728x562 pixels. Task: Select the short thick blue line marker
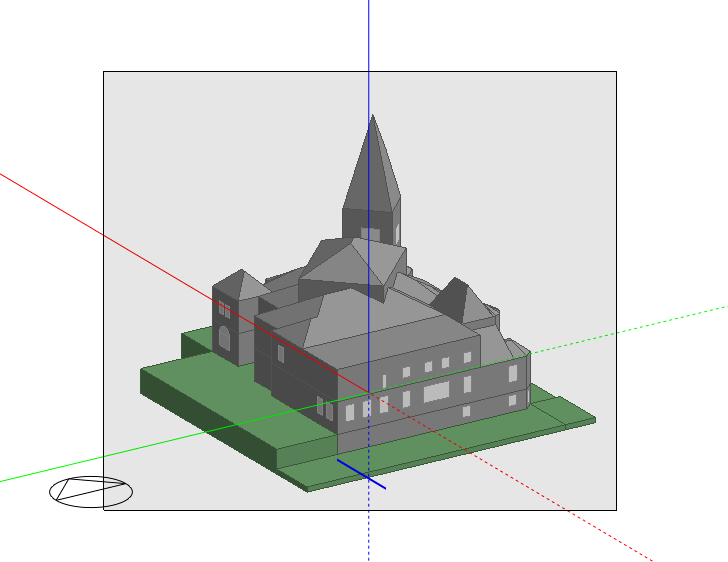click(361, 473)
